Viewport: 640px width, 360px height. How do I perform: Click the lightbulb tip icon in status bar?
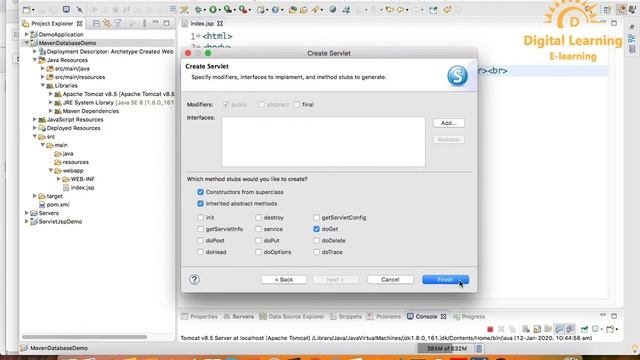click(635, 349)
